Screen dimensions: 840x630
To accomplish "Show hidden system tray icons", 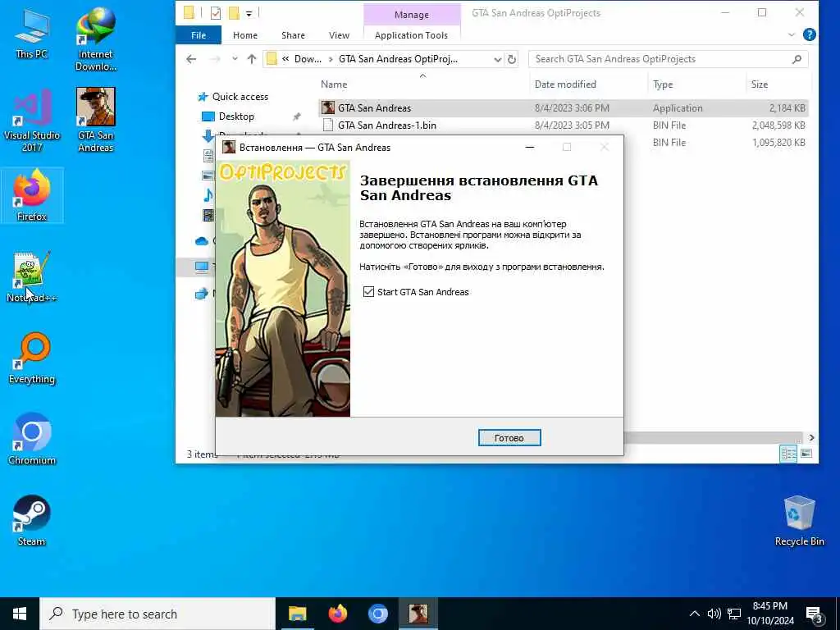I will tap(694, 614).
